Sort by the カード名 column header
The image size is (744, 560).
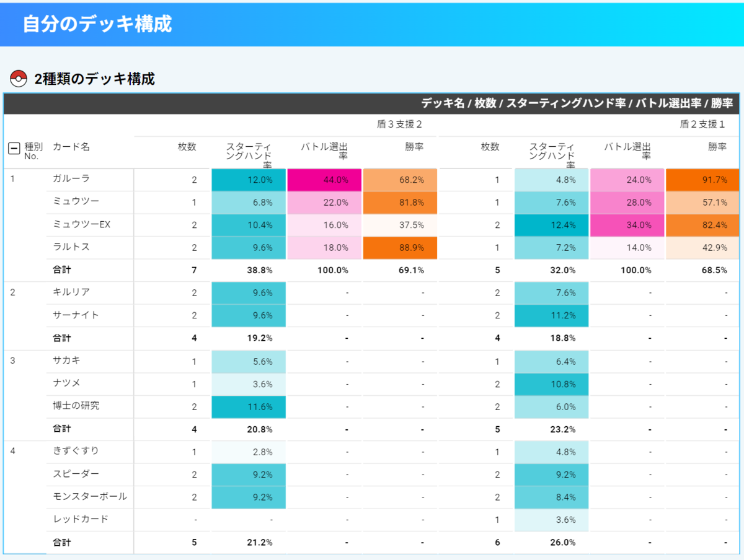(x=71, y=147)
